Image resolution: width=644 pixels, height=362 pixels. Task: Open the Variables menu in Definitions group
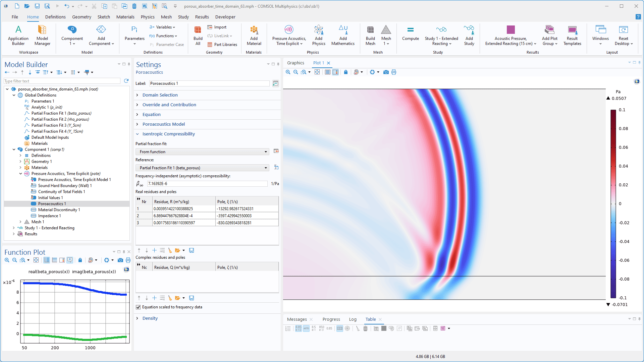pos(162,27)
